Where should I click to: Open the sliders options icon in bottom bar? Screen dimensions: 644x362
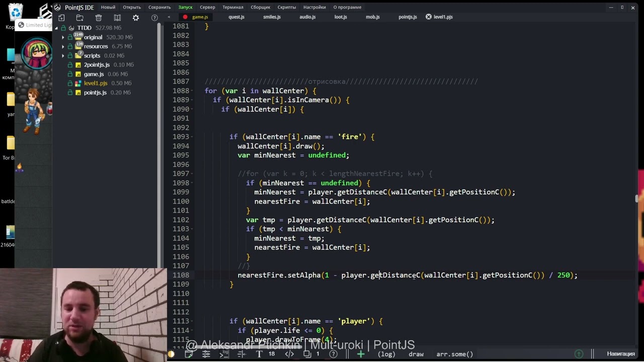pyautogui.click(x=206, y=354)
